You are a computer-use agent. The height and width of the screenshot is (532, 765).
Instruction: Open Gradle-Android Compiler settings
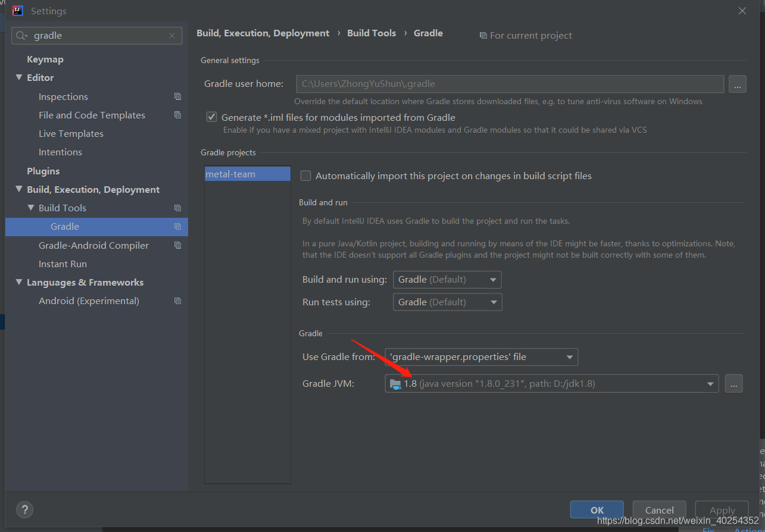[93, 245]
